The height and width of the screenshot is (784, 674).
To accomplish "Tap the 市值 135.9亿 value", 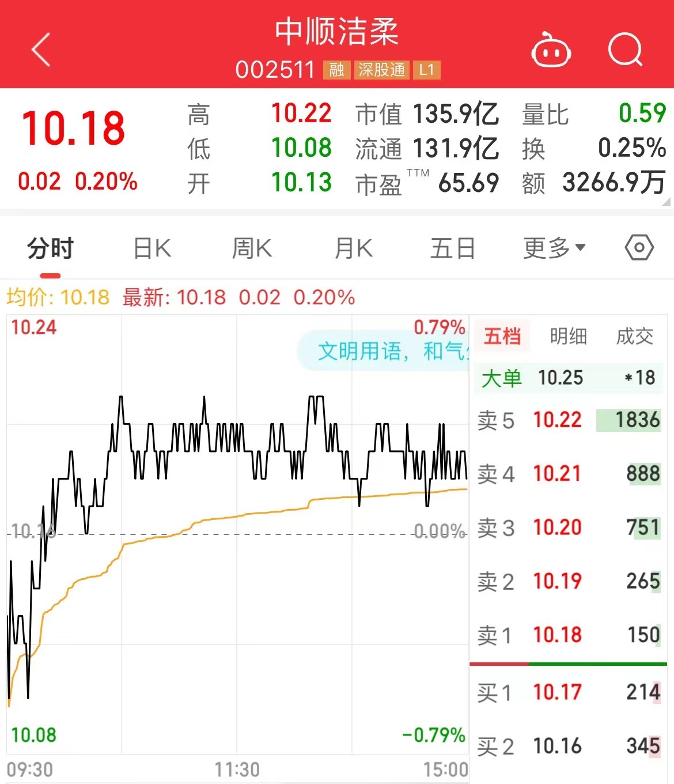I will tap(456, 114).
